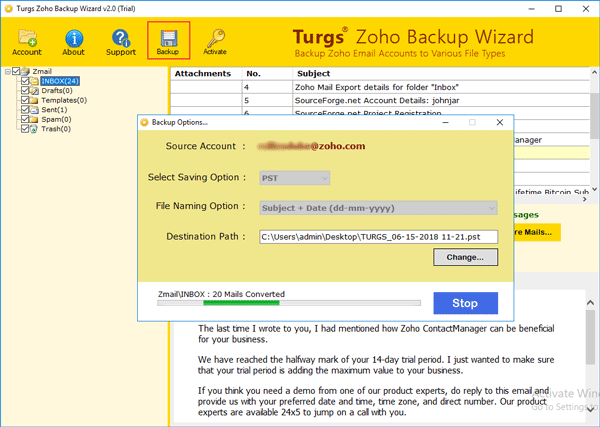Screen dimensions: 600x427
Task: Select Sent(1) in the folder tree
Action: (x=54, y=110)
